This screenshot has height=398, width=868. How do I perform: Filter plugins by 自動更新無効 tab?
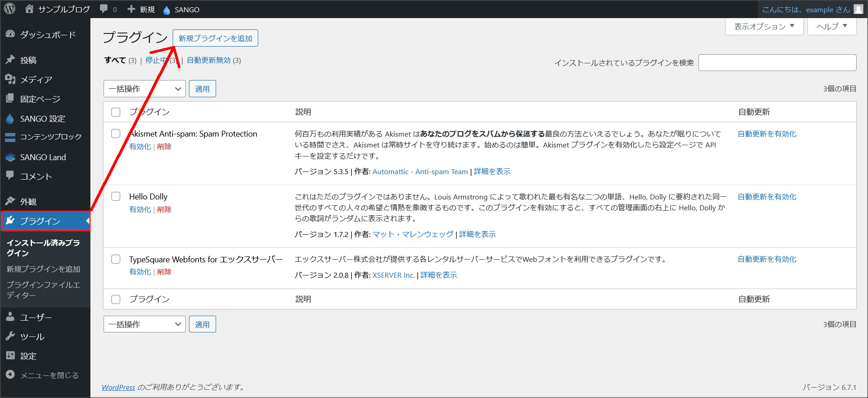coord(208,60)
